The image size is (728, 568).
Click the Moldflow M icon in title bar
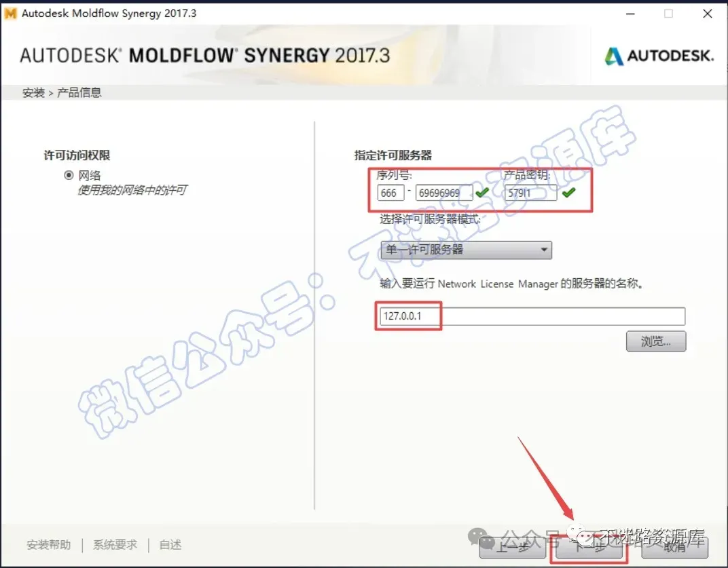(10, 14)
